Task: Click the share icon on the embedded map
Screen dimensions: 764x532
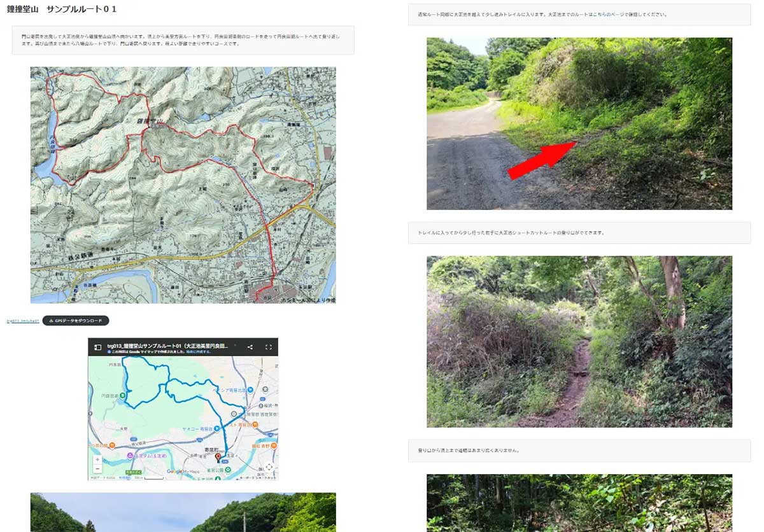Action: [250, 347]
